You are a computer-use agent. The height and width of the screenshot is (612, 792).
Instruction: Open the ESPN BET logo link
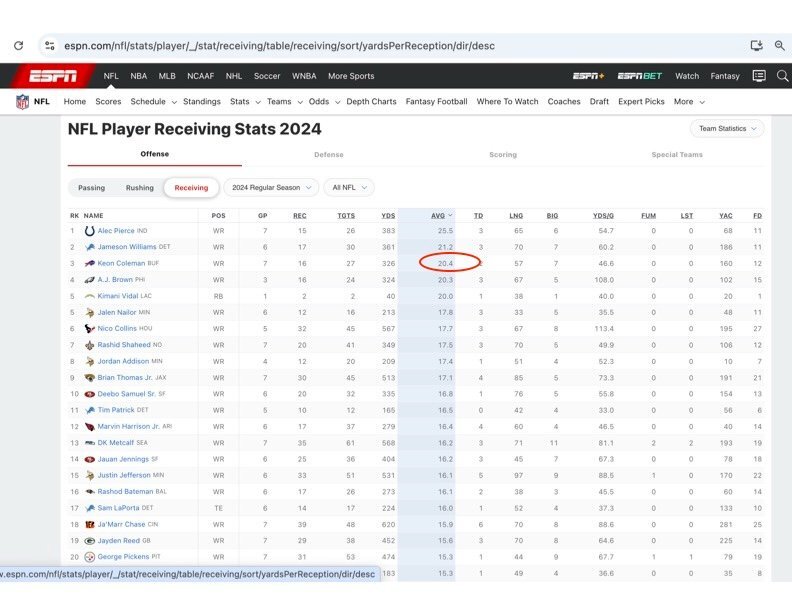pyautogui.click(x=639, y=76)
